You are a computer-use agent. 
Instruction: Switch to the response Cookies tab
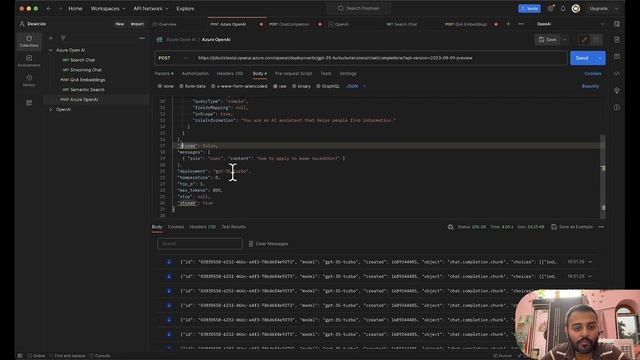(x=176, y=227)
